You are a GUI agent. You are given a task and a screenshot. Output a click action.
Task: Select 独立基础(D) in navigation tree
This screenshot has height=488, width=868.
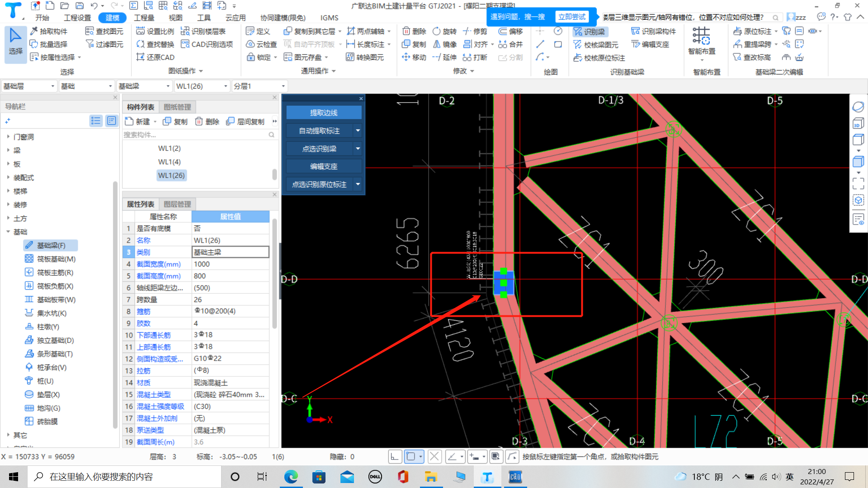coord(55,340)
